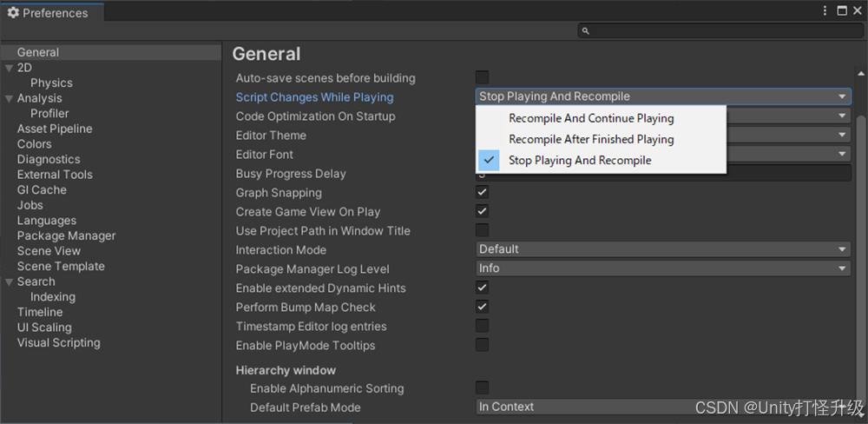Open the Profiler settings page
Viewport: 868px width, 424px height.
click(x=49, y=114)
